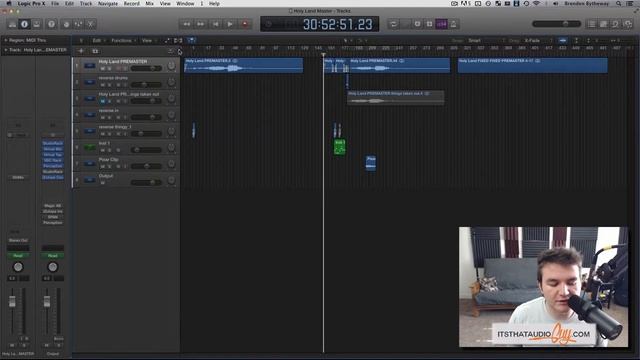This screenshot has width=640, height=360.
Task: Open the Apple menu
Action: coord(9,3)
